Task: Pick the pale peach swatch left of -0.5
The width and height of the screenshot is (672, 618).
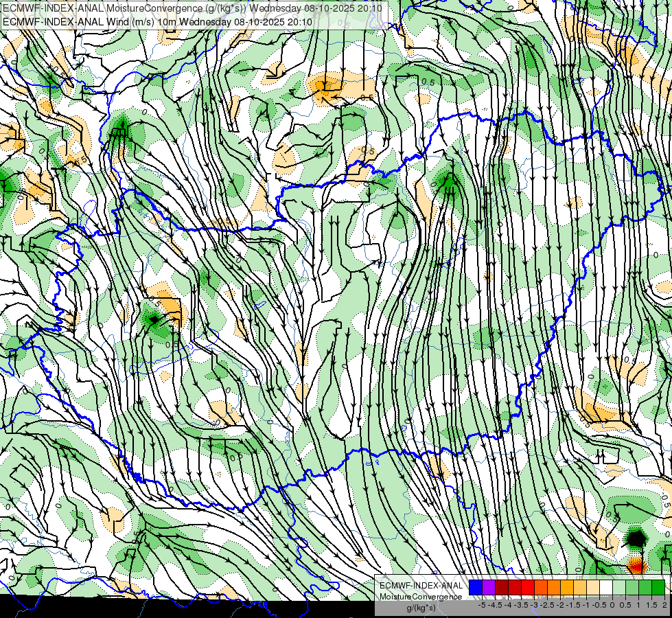Action: click(x=593, y=587)
